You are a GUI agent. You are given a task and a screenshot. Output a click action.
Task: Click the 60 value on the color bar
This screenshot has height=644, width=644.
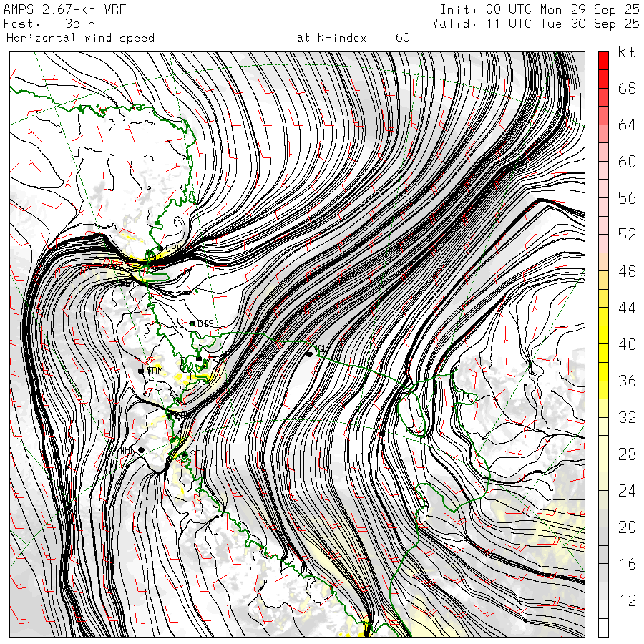tap(627, 162)
